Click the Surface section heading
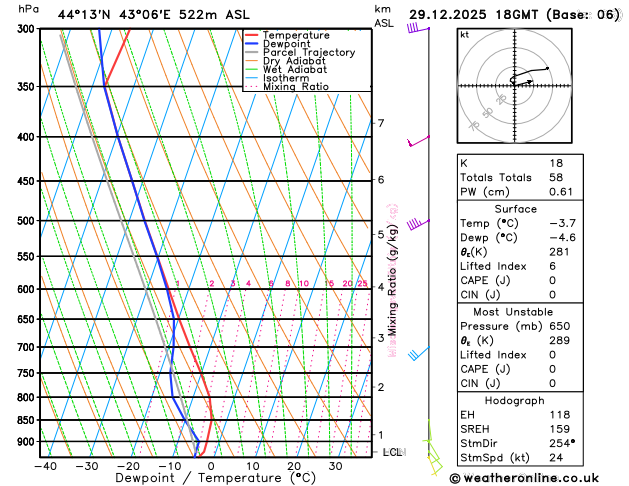Viewport: 629px width, 486px height. (x=515, y=209)
